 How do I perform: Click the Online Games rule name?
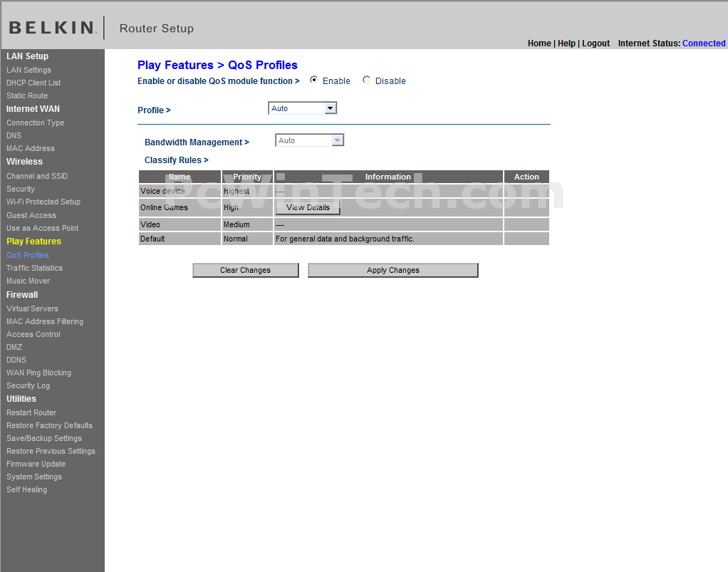164,207
